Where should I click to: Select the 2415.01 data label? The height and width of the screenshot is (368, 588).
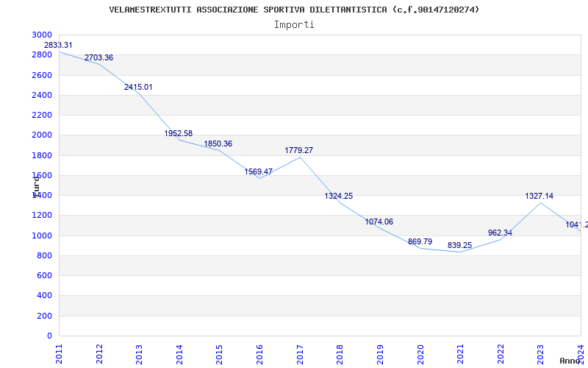[x=138, y=87]
